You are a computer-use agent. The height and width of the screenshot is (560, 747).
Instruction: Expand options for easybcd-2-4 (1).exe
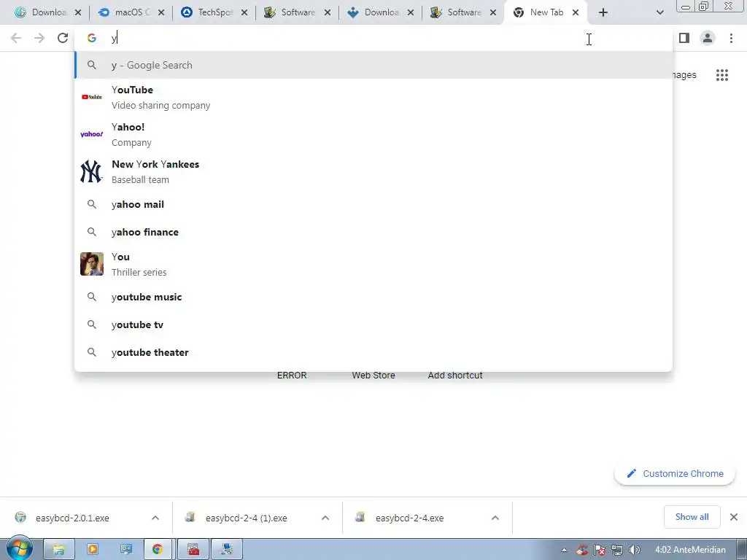325,518
